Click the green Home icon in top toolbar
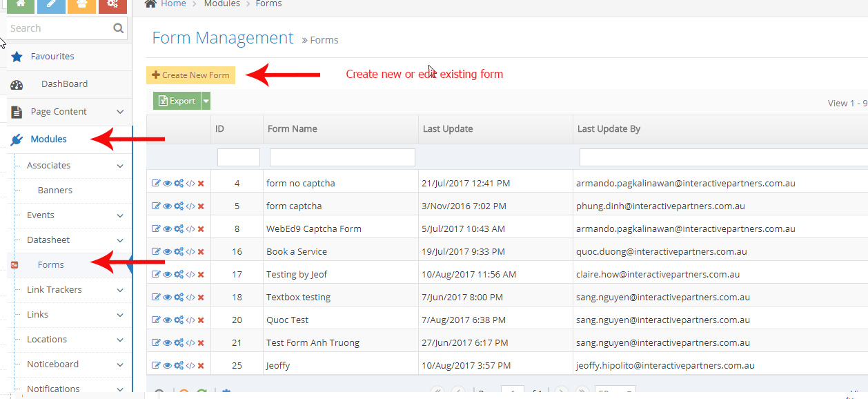The image size is (868, 399). tap(19, 6)
